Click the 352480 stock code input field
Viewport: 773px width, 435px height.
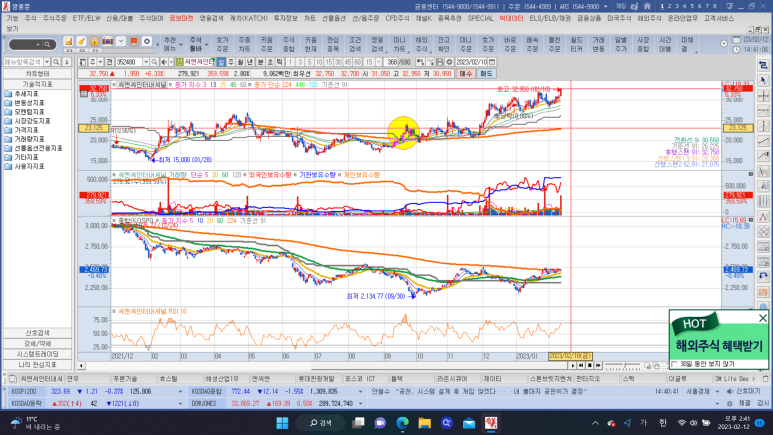tap(129, 62)
